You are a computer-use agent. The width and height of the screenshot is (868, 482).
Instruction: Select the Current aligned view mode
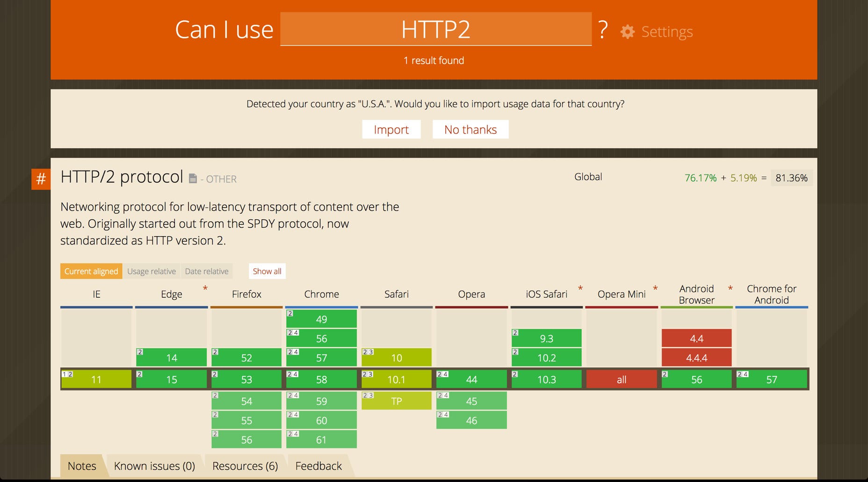point(91,271)
